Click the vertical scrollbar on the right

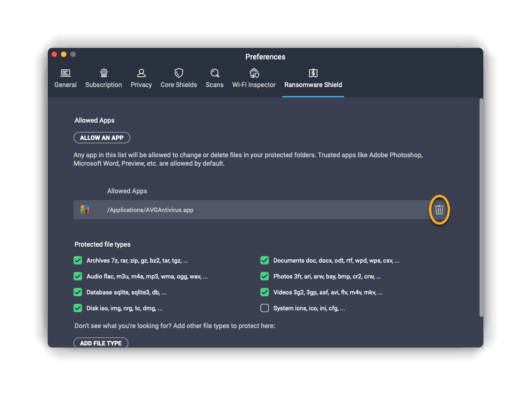coord(480,206)
